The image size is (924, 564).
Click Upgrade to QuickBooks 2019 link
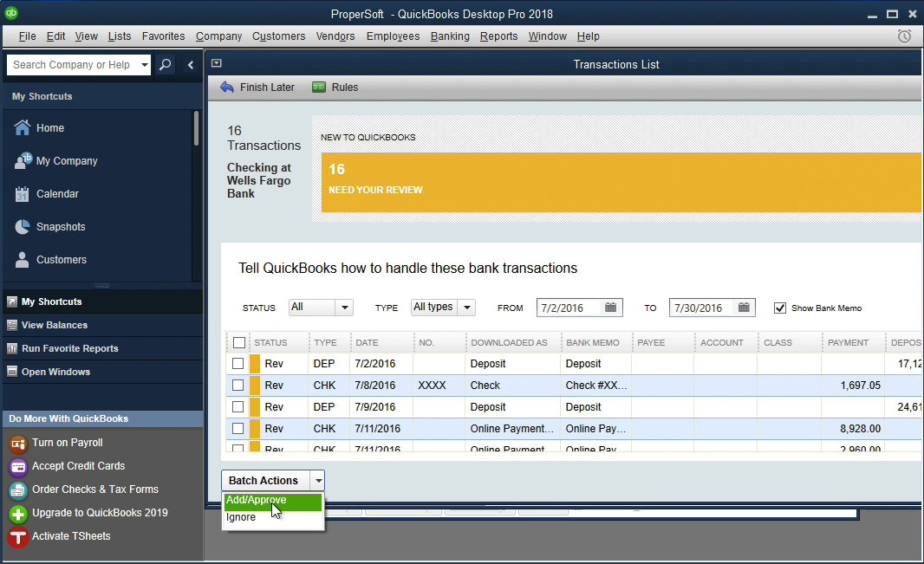(x=100, y=513)
